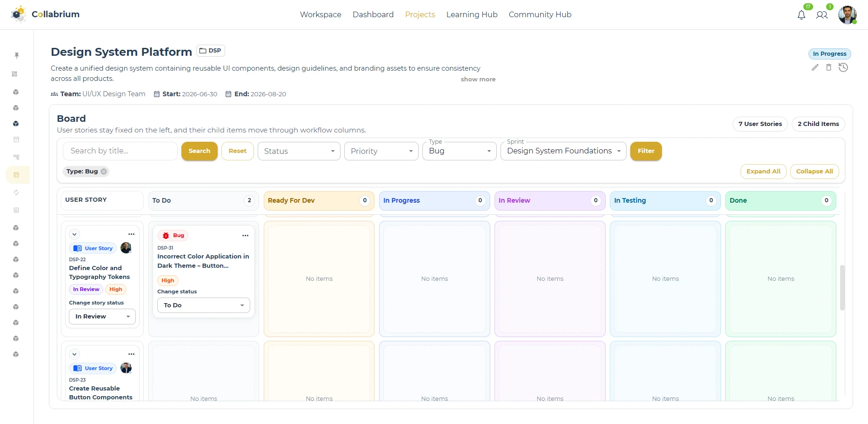Open Community Hub

(x=540, y=14)
